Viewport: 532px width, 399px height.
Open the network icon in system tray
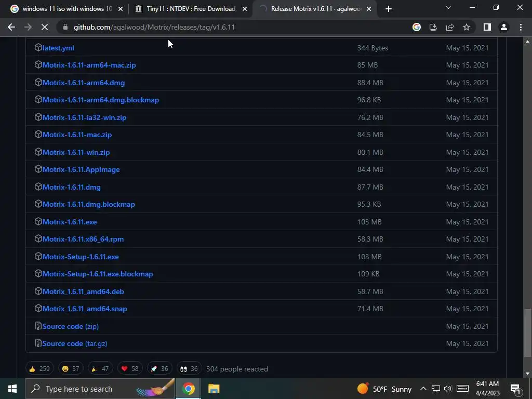(436, 389)
